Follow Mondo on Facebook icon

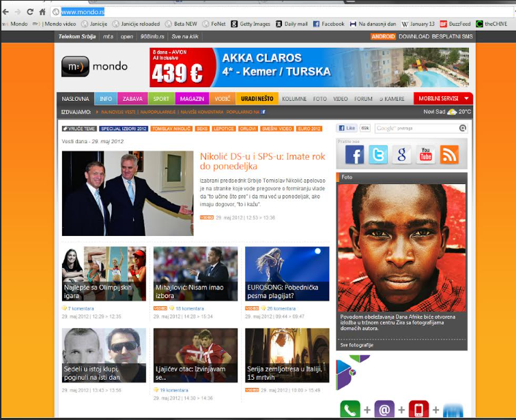tap(354, 155)
